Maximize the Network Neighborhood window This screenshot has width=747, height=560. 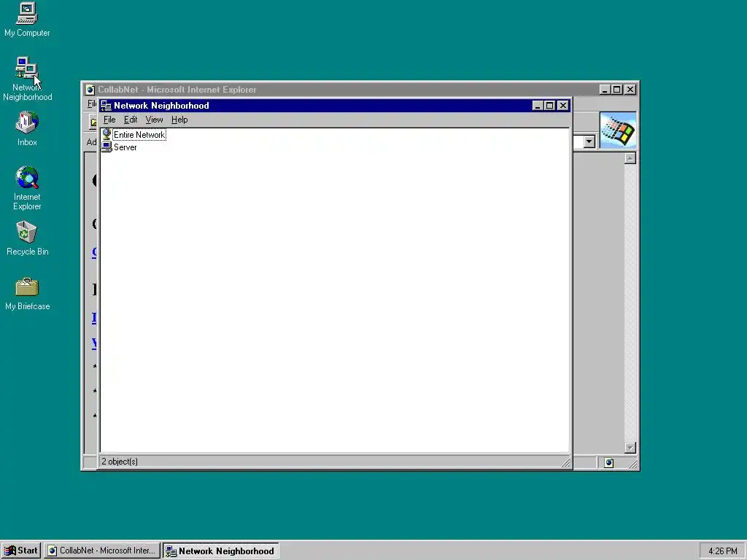click(x=549, y=106)
